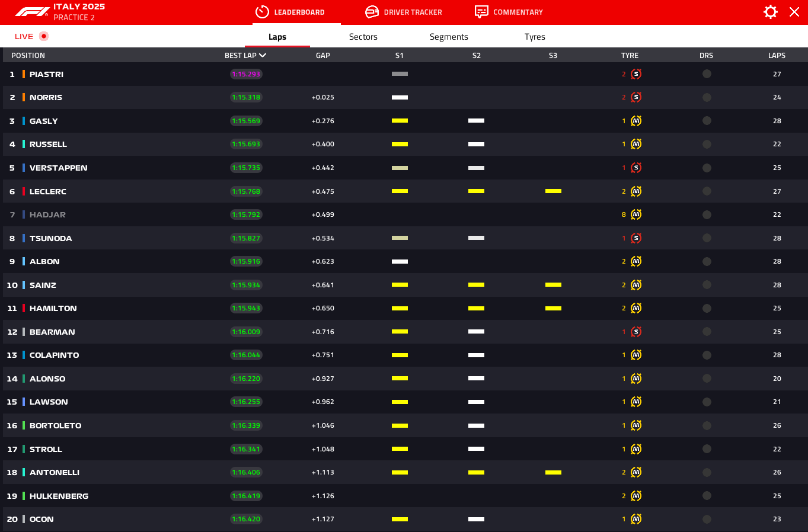Click Gasly's DRS indicator dot

coord(707,121)
